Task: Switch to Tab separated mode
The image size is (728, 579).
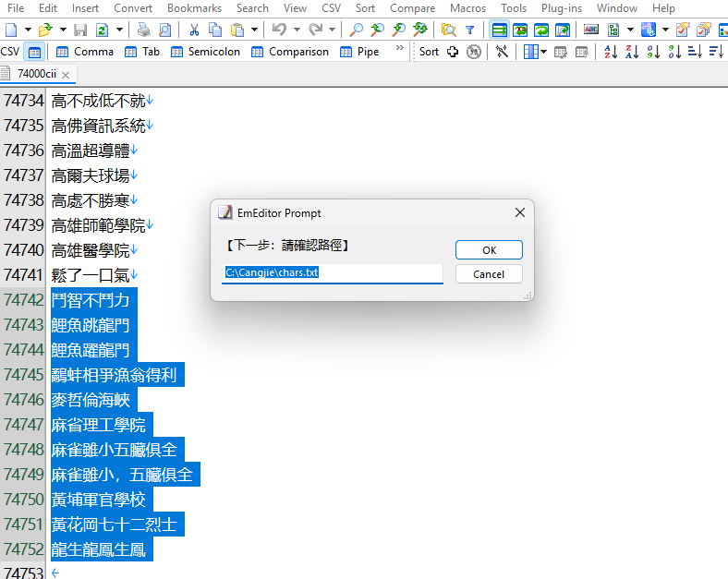Action: pyautogui.click(x=142, y=52)
